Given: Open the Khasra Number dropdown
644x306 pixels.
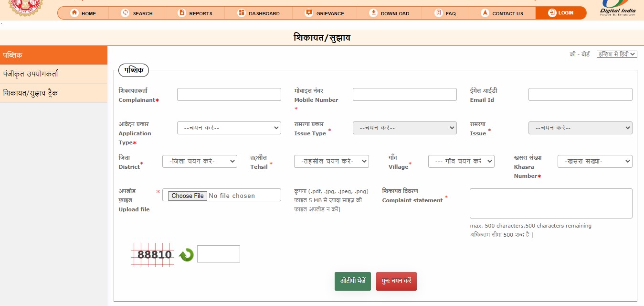Looking at the screenshot, I should tap(595, 161).
